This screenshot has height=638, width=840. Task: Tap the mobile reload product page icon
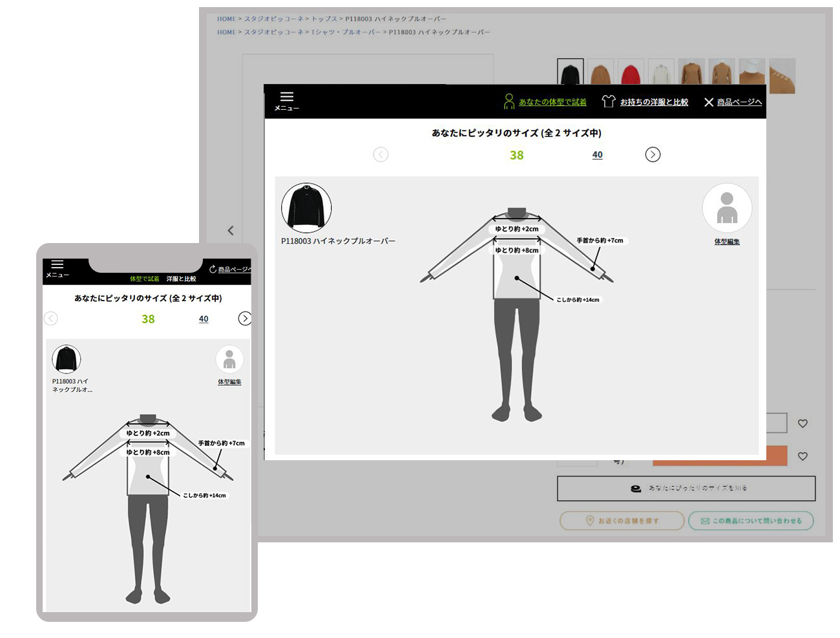point(213,269)
